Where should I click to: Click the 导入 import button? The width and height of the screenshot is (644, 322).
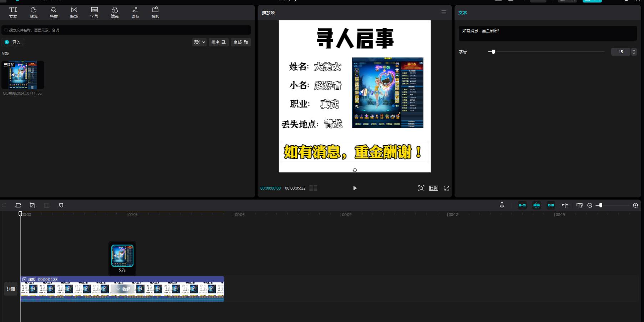(x=13, y=42)
